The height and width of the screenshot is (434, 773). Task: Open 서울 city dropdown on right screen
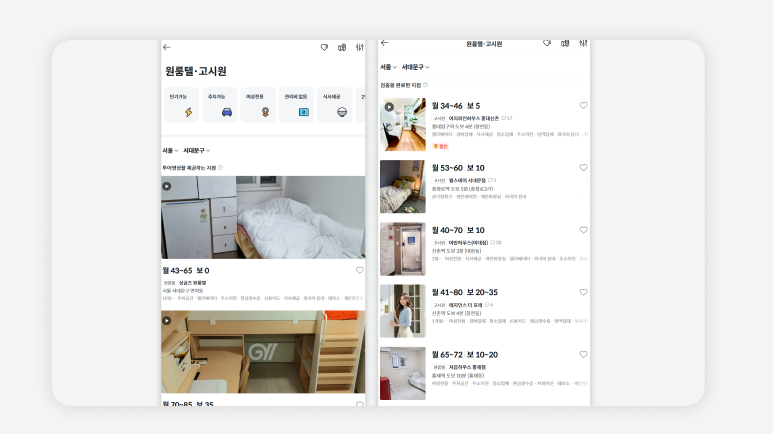388,67
